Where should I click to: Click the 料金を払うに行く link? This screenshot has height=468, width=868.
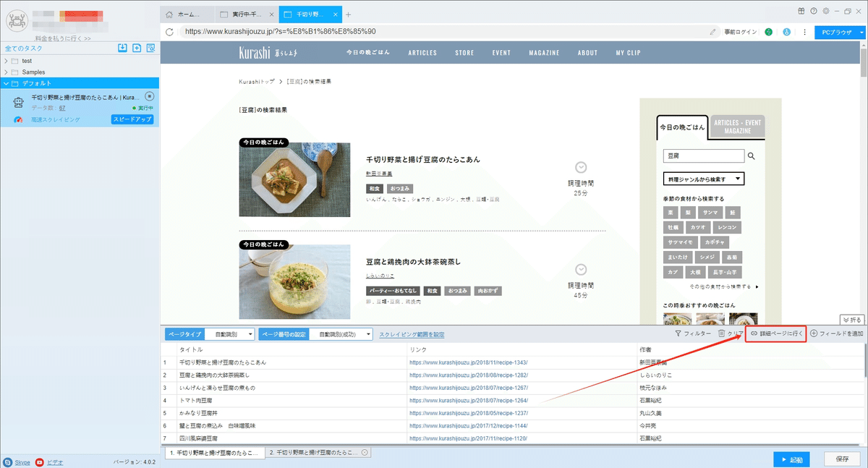[x=63, y=38]
